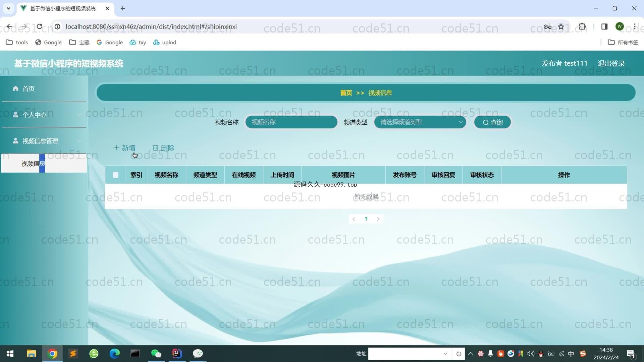Click the 新增 add button
Viewport: 644px width, 362px height.
(125, 148)
